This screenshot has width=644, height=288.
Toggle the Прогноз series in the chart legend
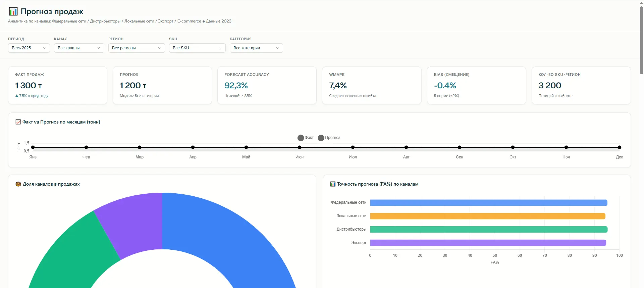(329, 138)
